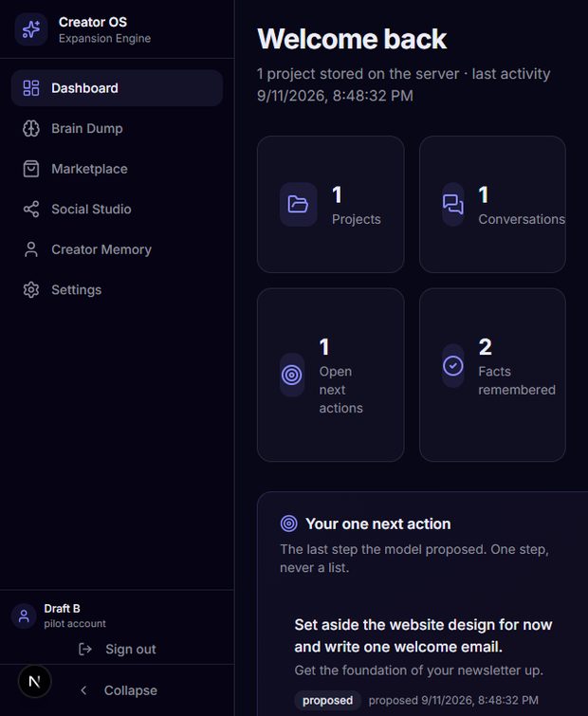Image resolution: width=588 pixels, height=716 pixels.
Task: Click the proposed 9/11/2026 timestamp text
Action: 453,700
